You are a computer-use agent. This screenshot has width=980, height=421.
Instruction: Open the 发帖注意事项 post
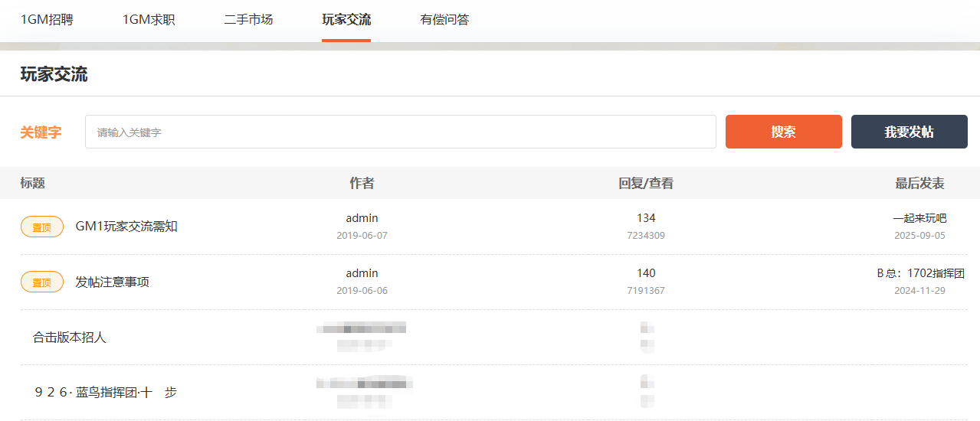pos(113,282)
